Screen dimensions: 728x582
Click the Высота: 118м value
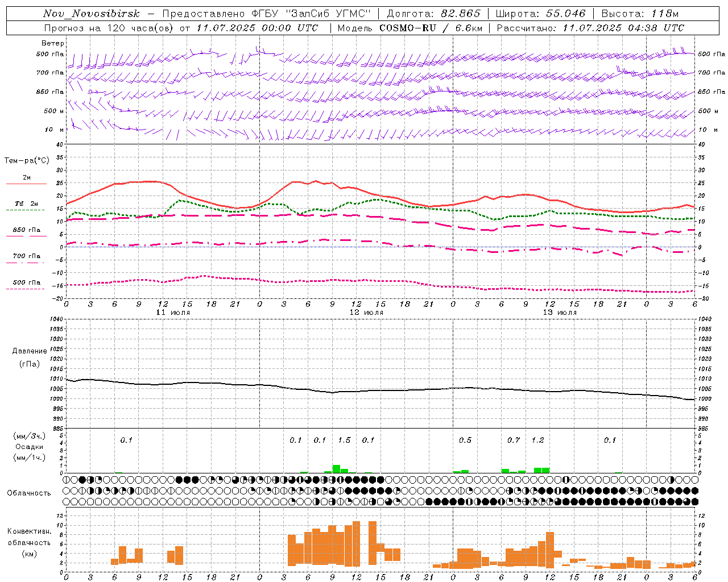point(640,14)
